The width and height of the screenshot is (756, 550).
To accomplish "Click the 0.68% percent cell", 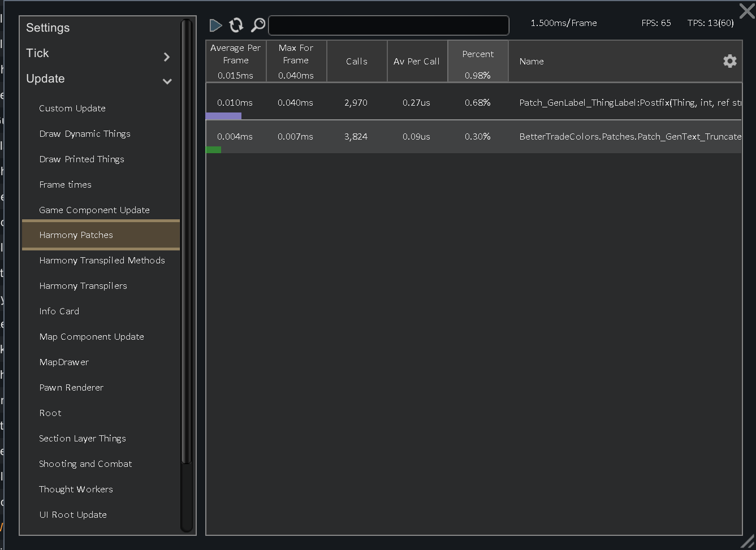I will click(x=478, y=103).
